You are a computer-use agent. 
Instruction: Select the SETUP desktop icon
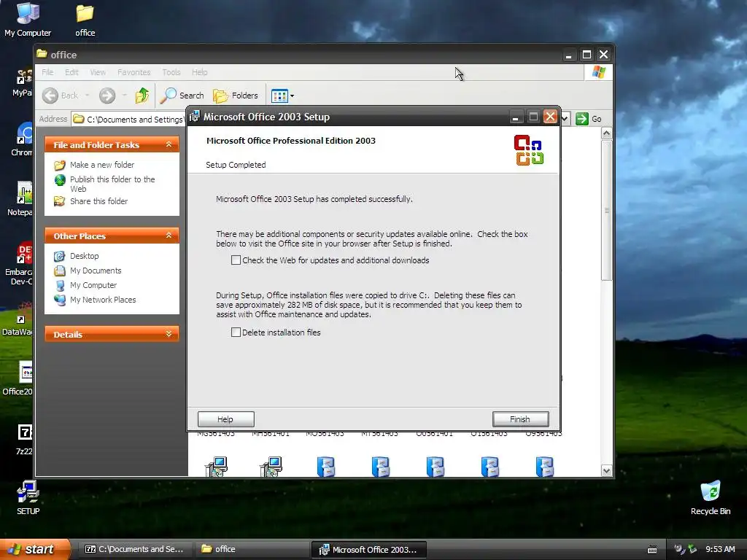coord(28,497)
